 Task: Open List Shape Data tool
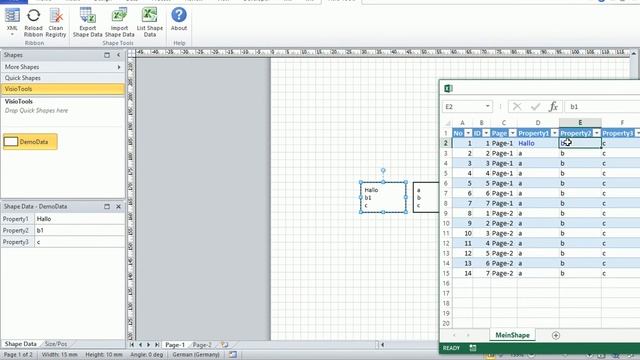tap(150, 23)
